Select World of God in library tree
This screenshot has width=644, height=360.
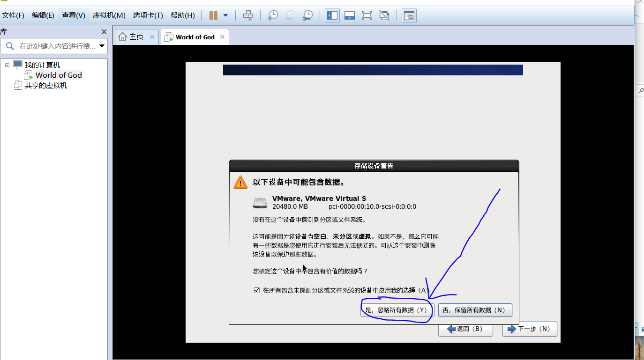pos(59,75)
